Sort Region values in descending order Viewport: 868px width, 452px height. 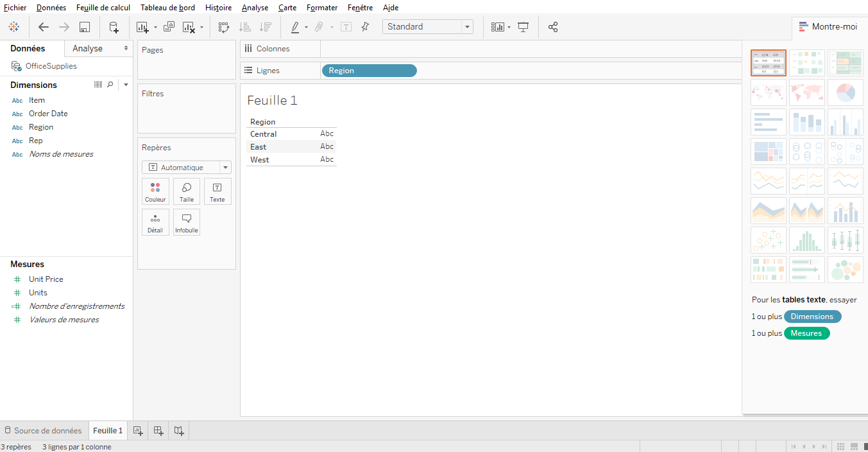coord(265,27)
